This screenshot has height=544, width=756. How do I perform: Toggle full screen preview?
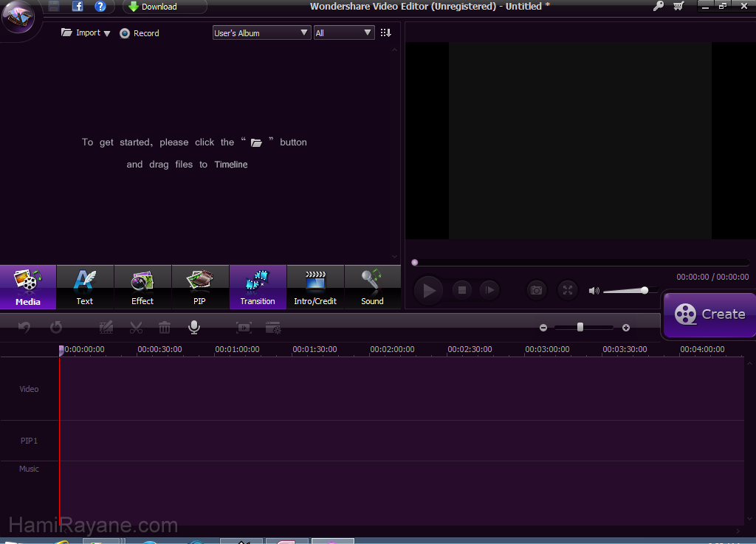tap(568, 290)
